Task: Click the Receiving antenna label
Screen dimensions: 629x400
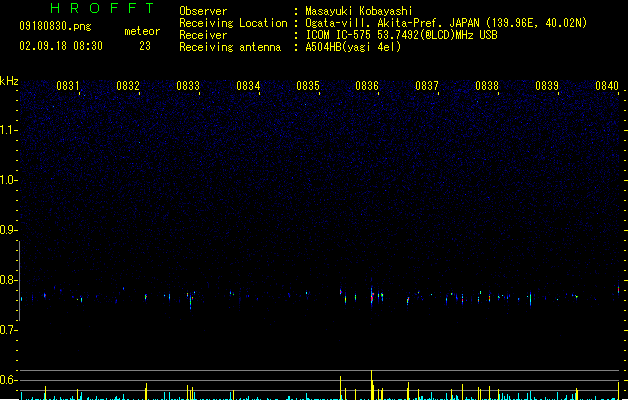Action: pyautogui.click(x=230, y=47)
